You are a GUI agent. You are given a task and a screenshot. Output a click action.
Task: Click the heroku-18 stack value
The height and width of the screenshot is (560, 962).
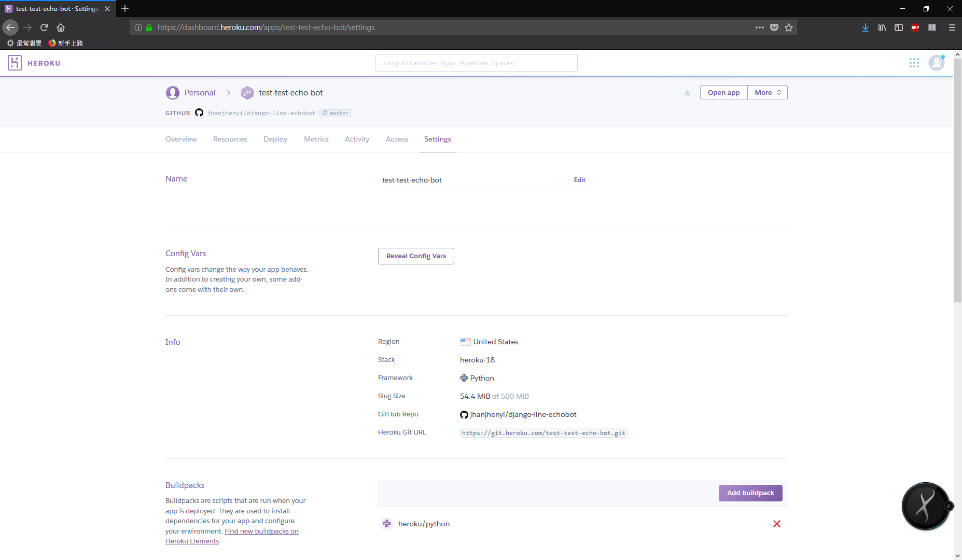pos(477,360)
